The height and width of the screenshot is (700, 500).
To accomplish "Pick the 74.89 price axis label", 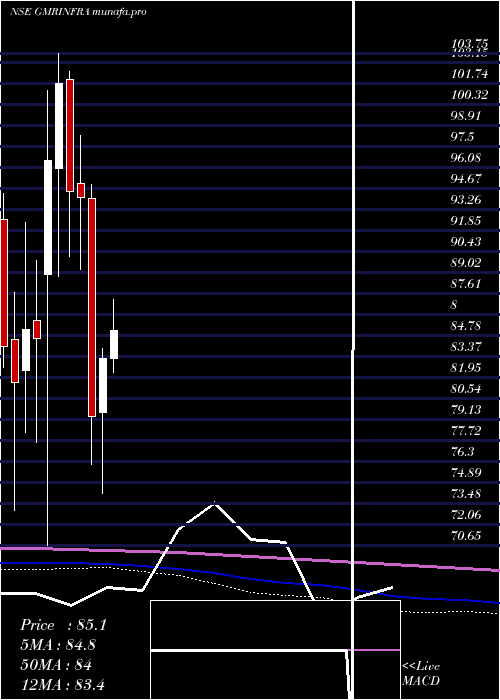I will (x=466, y=473).
